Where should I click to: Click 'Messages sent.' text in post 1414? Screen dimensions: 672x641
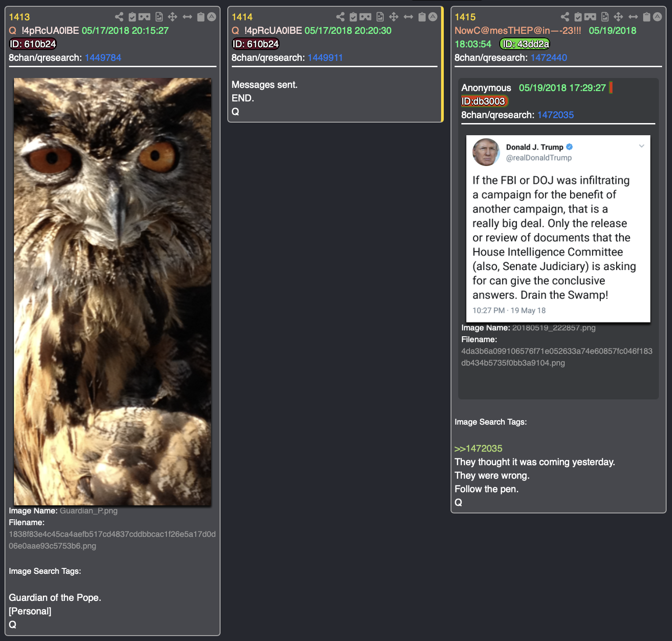[x=265, y=85]
